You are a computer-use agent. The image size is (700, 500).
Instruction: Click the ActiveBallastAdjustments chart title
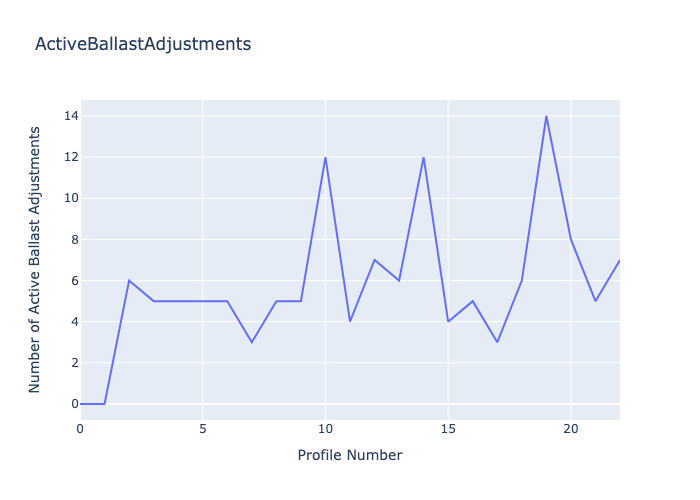143,44
